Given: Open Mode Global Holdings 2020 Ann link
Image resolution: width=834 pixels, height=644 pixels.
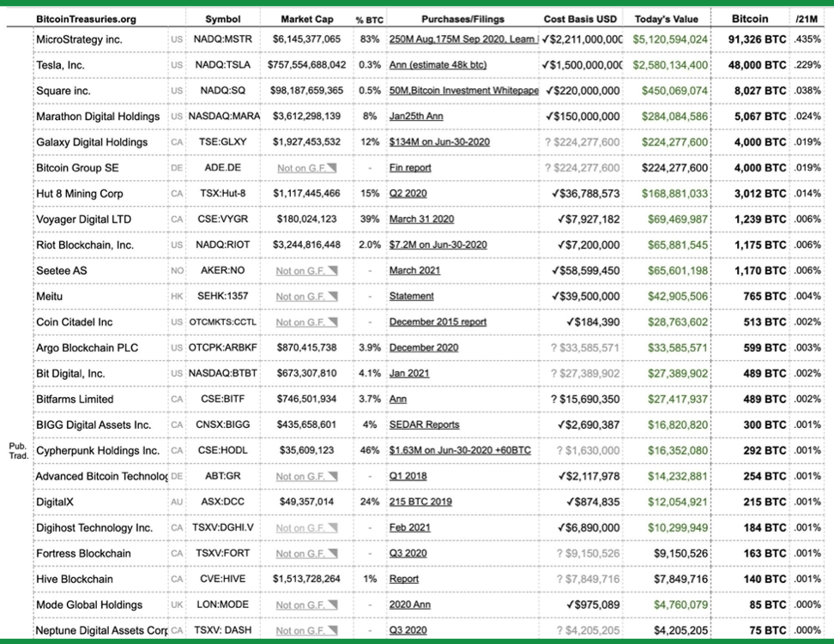Looking at the screenshot, I should click(x=409, y=605).
